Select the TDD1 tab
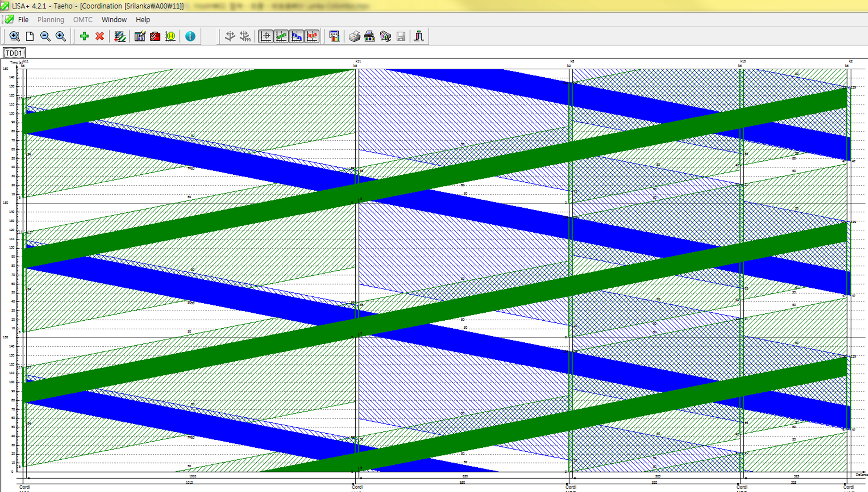 pos(14,53)
